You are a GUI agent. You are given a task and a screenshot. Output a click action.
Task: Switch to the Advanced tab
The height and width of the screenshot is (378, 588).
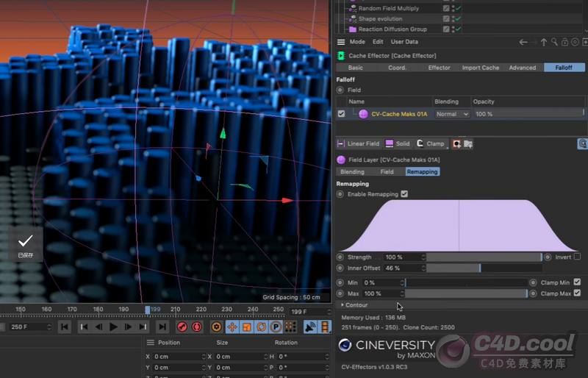point(523,68)
